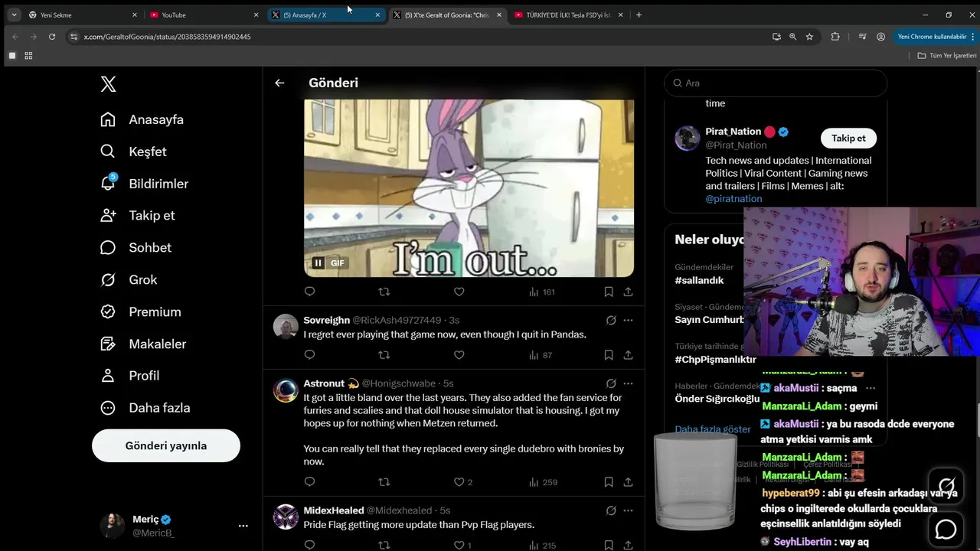
Task: Open Sovreighn profile name link
Action: tap(326, 320)
